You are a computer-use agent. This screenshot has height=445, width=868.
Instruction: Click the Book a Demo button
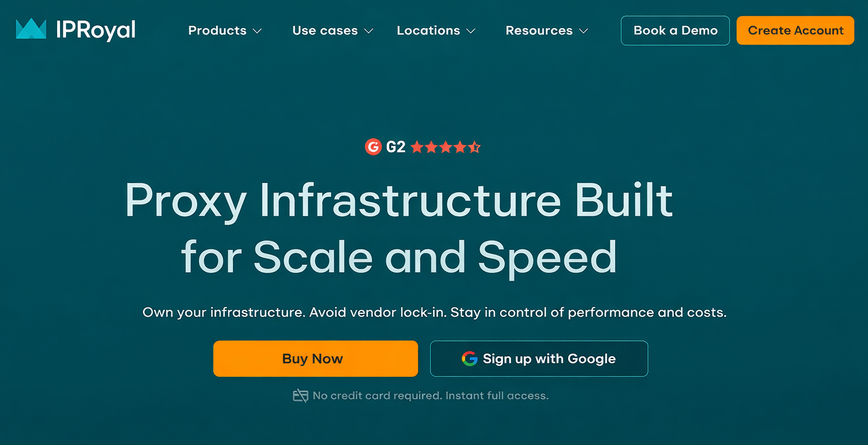point(675,30)
